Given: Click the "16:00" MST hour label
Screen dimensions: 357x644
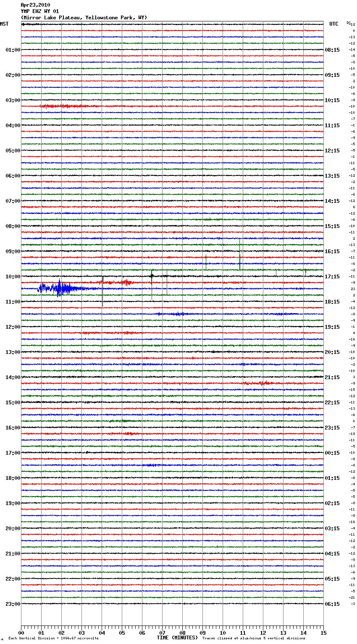Looking at the screenshot, I should pos(13,428).
